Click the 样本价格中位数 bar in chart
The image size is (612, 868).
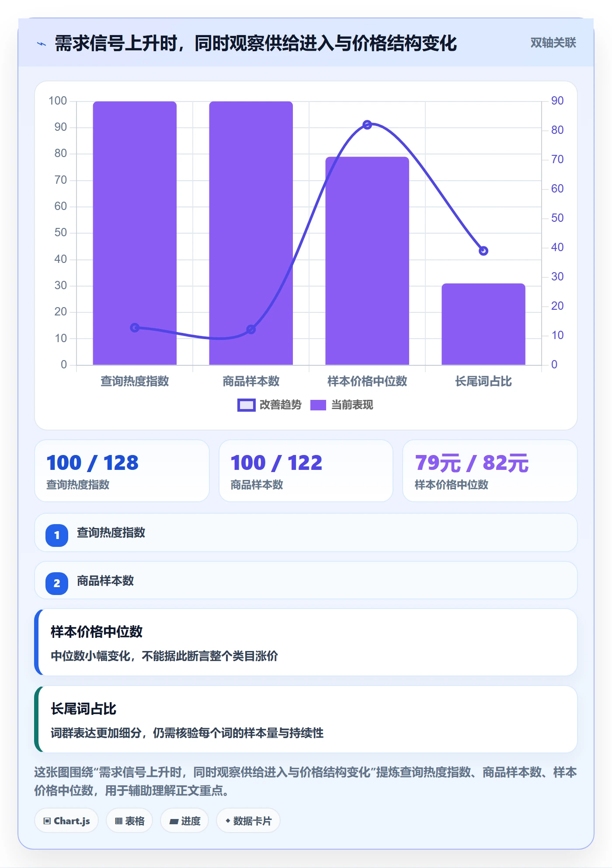coord(367,261)
